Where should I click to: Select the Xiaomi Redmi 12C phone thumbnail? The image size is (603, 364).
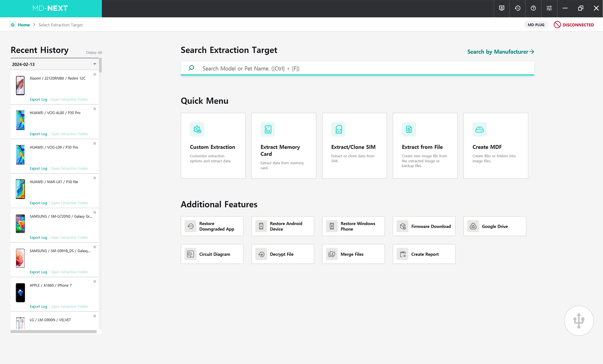20,85
